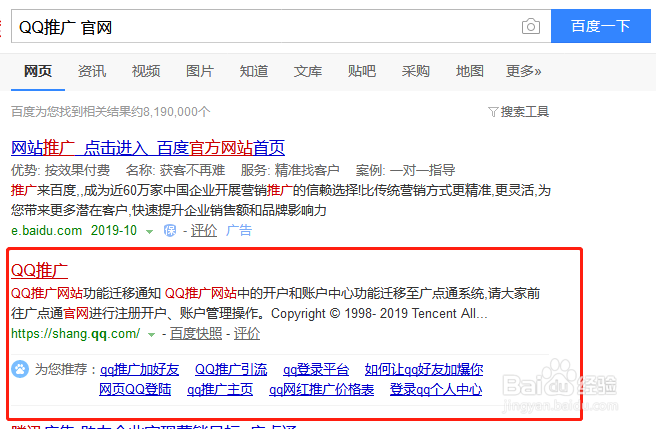This screenshot has width=656, height=429.
Task: Click the 百度一下 search button
Action: pos(600,26)
